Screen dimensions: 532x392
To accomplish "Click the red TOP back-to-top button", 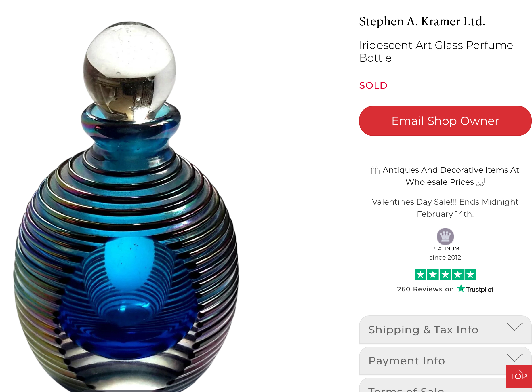I will pyautogui.click(x=518, y=376).
